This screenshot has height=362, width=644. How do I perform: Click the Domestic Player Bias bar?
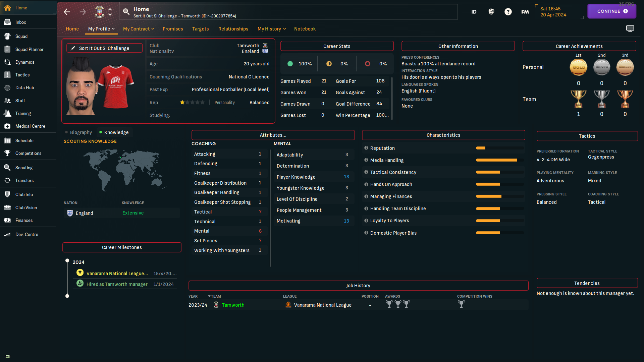[500, 233]
